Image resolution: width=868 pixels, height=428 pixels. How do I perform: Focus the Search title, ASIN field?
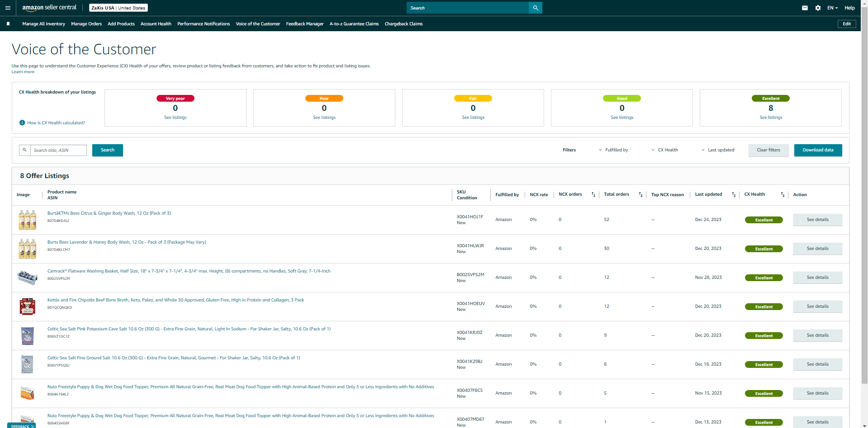pos(58,151)
